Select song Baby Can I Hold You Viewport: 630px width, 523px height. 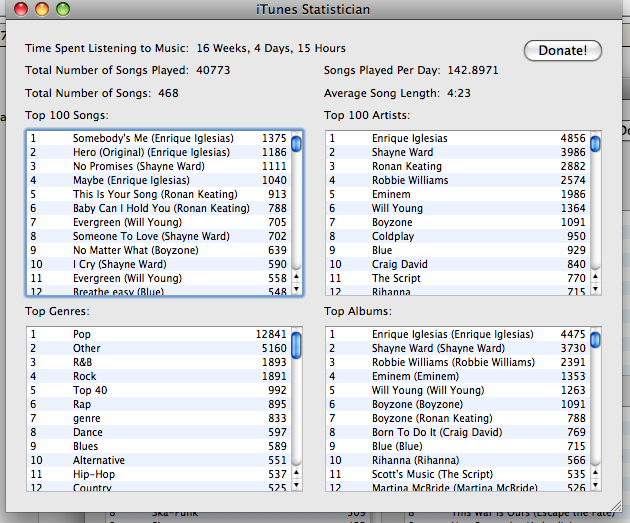[159, 208]
